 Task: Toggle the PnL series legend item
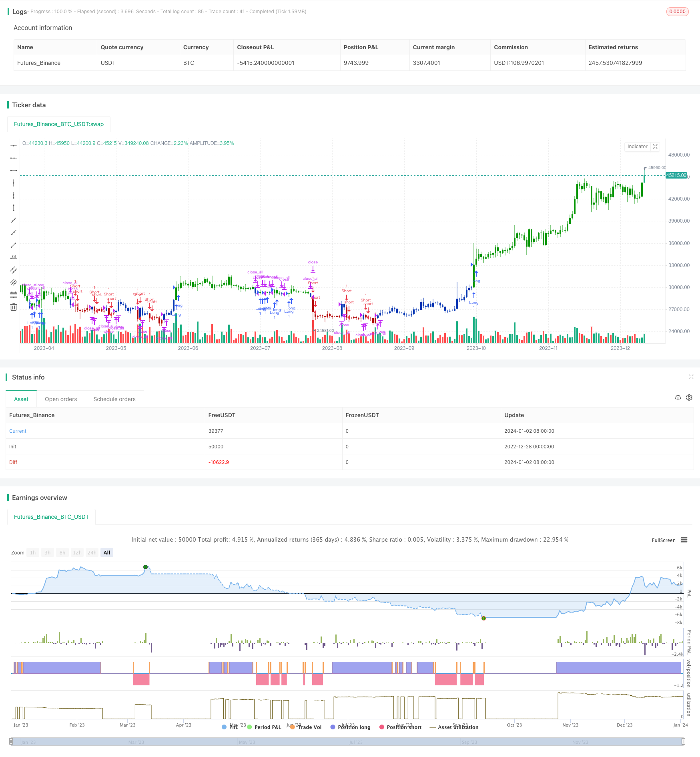230,727
